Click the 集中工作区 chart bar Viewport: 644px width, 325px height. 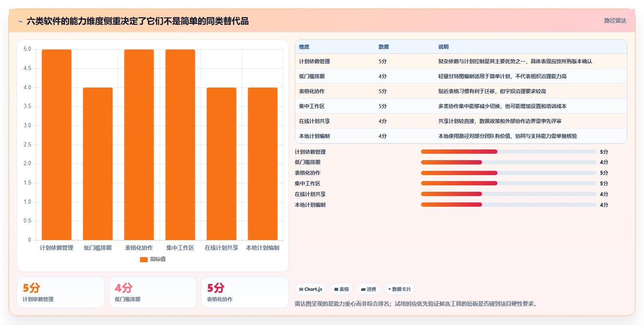click(x=180, y=145)
